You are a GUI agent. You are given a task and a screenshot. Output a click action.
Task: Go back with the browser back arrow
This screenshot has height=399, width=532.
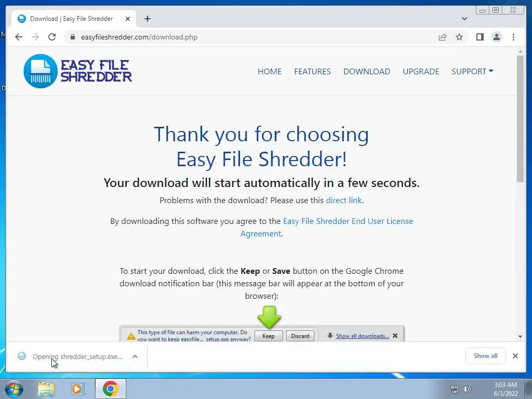tap(19, 37)
